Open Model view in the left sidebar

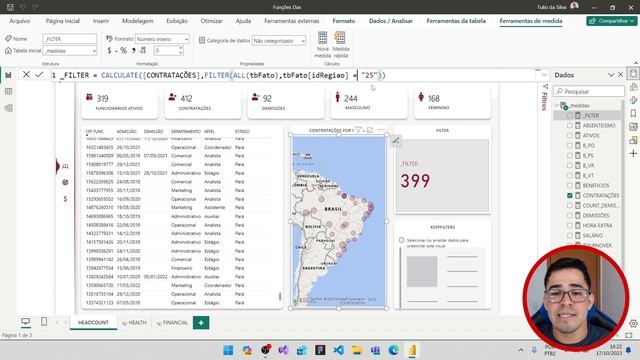pyautogui.click(x=8, y=108)
